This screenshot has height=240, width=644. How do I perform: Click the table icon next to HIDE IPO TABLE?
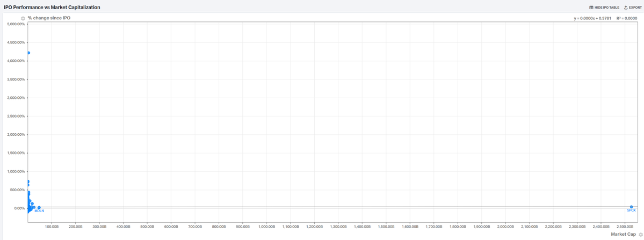point(591,8)
